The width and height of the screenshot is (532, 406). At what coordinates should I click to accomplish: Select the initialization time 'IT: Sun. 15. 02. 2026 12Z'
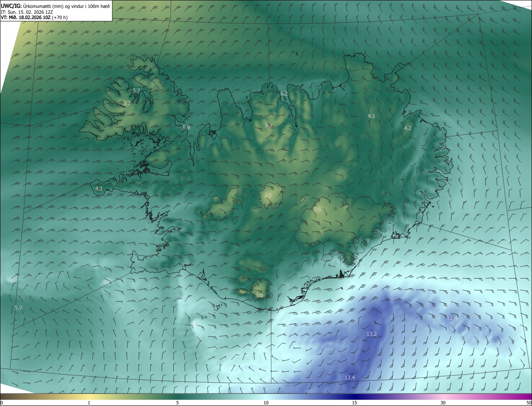click(x=27, y=12)
